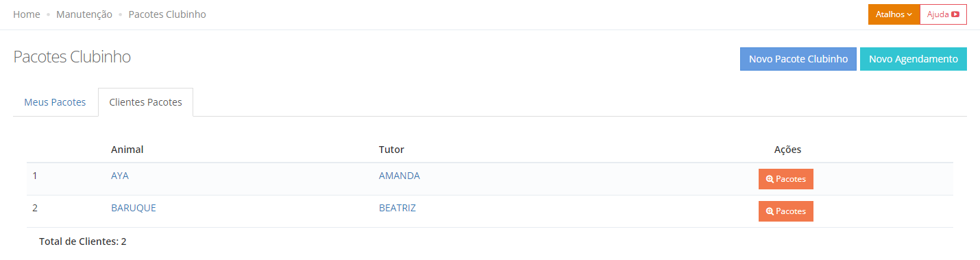Open animal BARUQUE's profile link
This screenshot has width=980, height=260.
tap(134, 208)
